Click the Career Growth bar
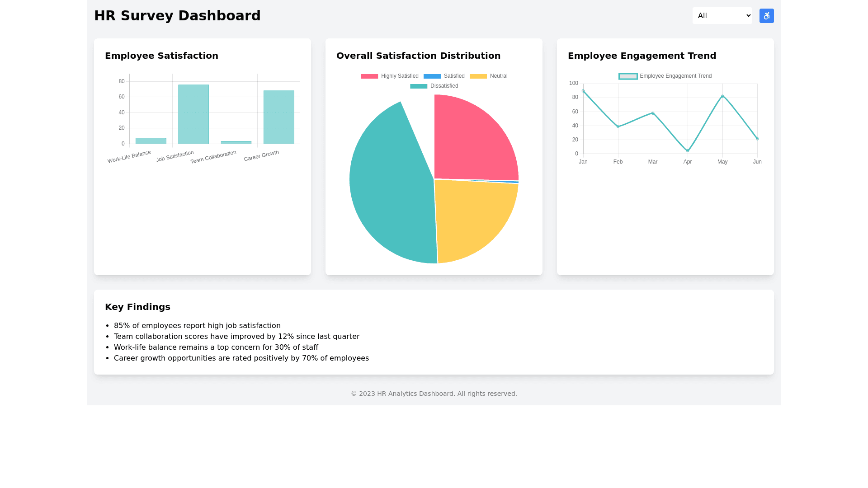 278,115
